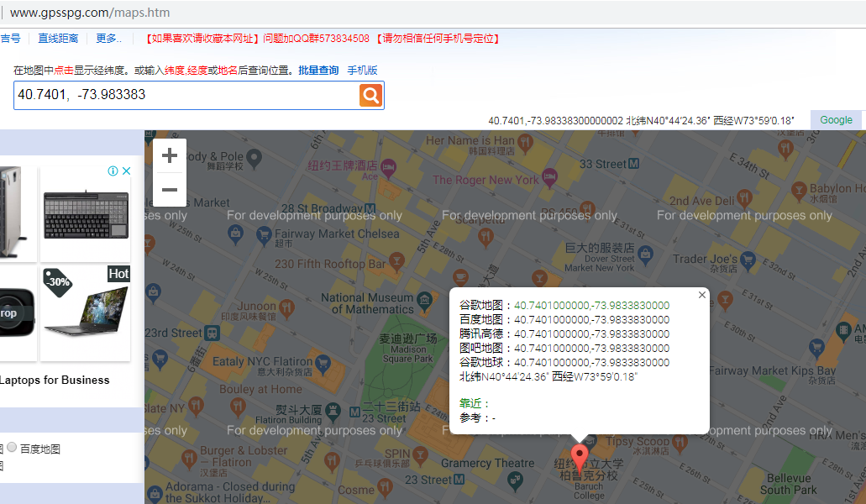Select the 谷歌地图 green coordinates text
Screen dimensions: 866x504
(x=591, y=305)
